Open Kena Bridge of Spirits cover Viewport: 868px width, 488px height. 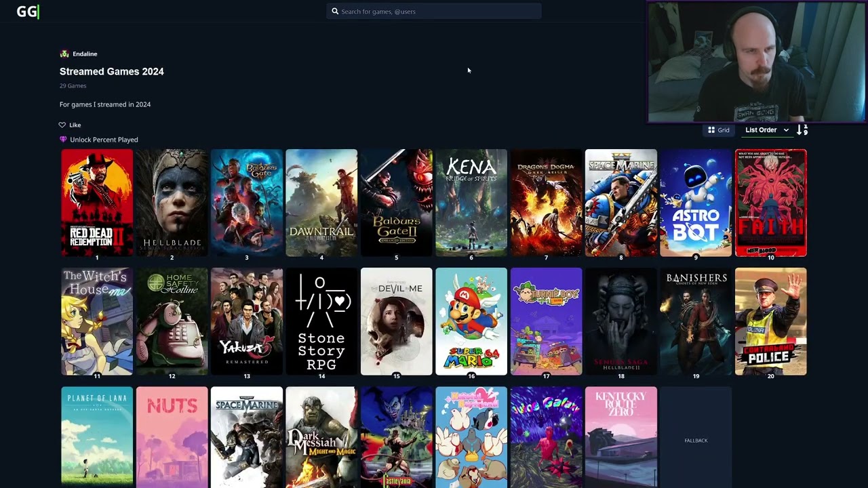coord(471,203)
